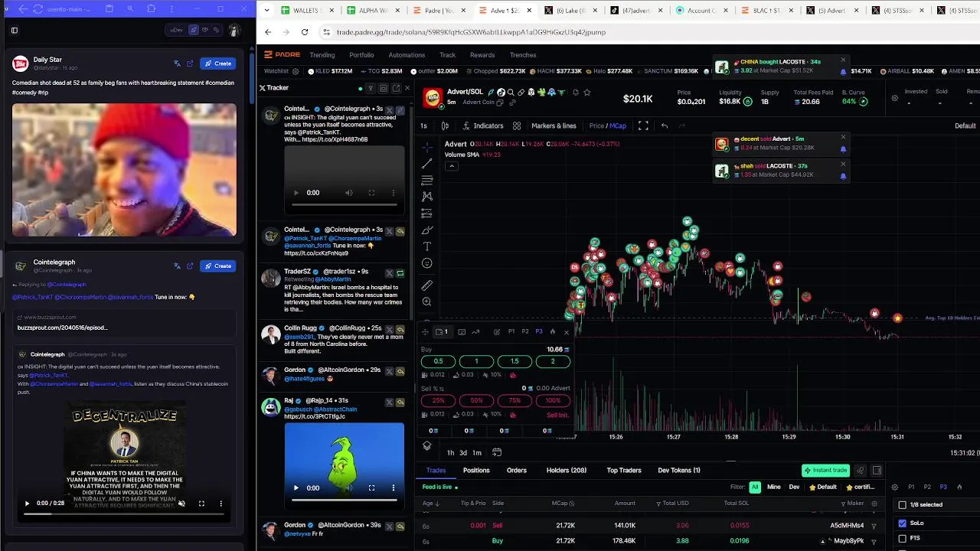Switch to the Holders (208) tab
This screenshot has width=980, height=551.
coord(567,470)
